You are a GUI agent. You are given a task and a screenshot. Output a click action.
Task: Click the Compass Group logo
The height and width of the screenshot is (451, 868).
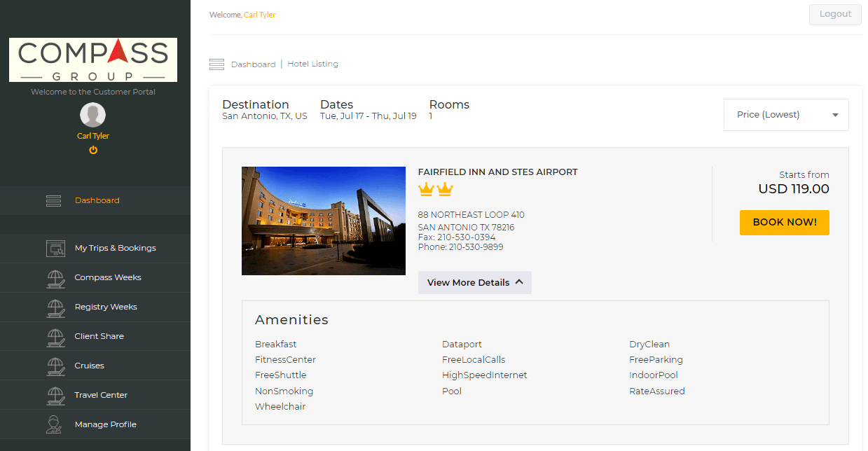click(93, 60)
